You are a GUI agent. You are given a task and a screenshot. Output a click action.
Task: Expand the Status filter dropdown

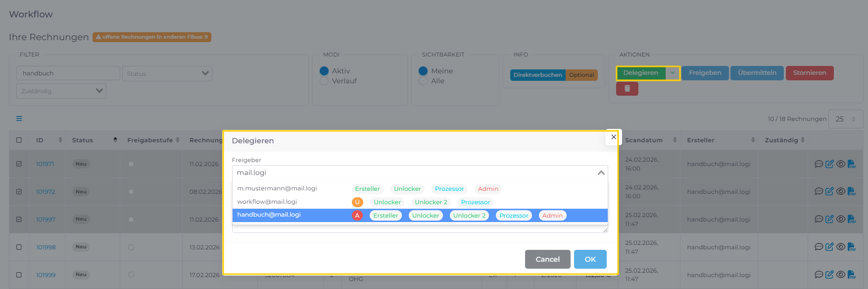[x=167, y=73]
